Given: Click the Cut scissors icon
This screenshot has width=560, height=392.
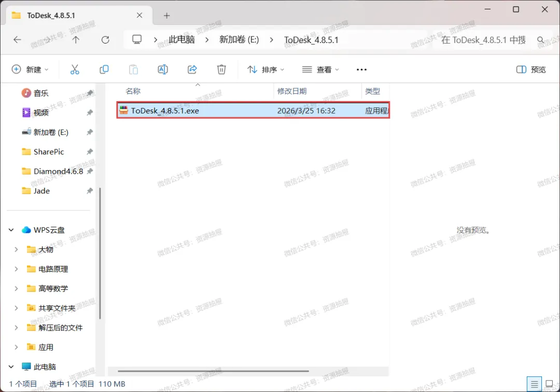Looking at the screenshot, I should tap(75, 69).
